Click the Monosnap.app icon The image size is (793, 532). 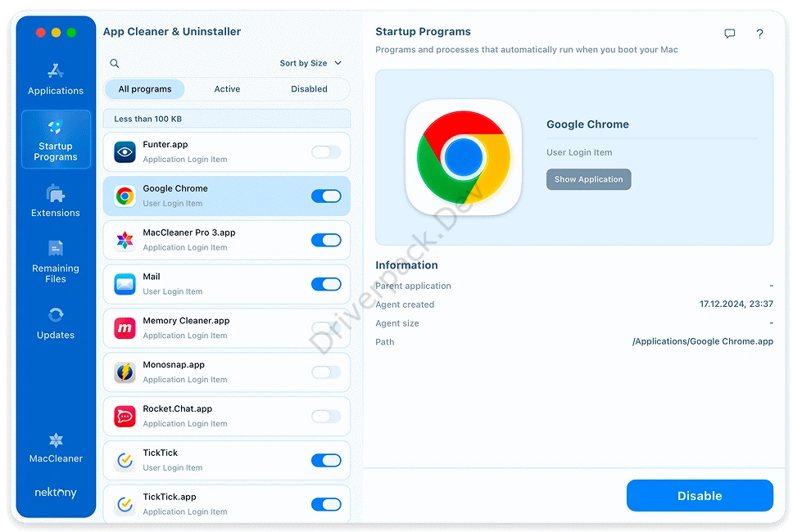click(x=125, y=372)
